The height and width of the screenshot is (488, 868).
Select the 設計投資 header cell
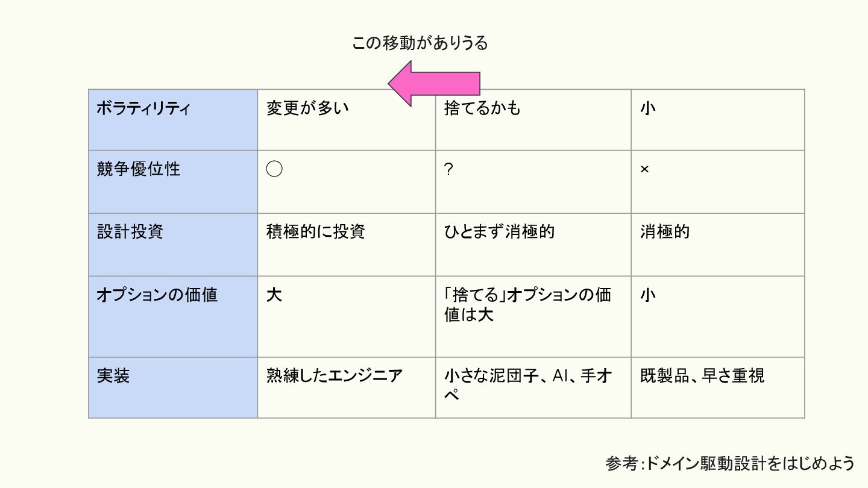point(173,244)
